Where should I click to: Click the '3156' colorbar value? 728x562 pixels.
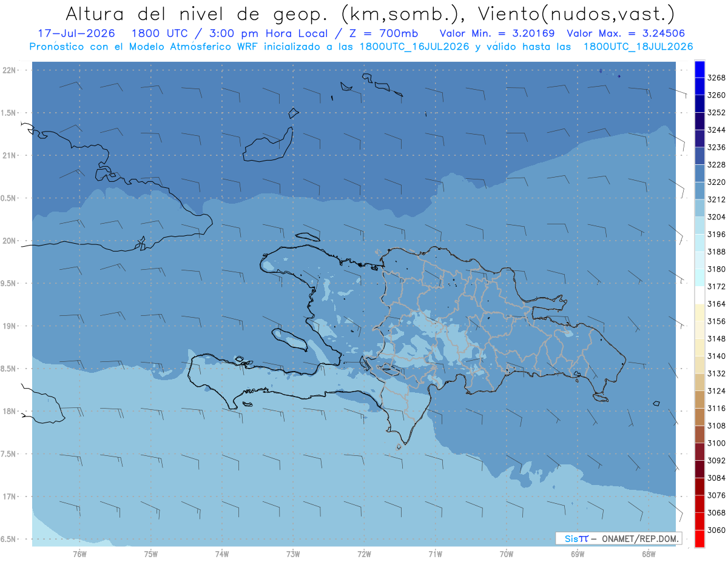716,321
